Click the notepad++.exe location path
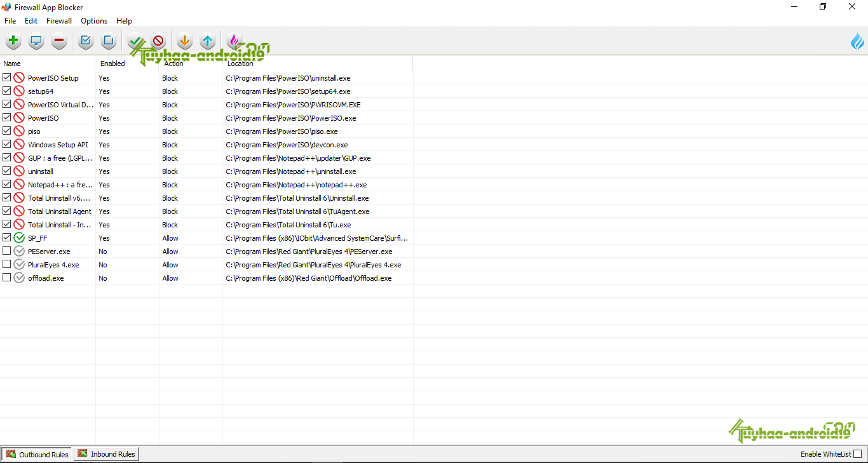The width and height of the screenshot is (868, 463). pos(296,185)
